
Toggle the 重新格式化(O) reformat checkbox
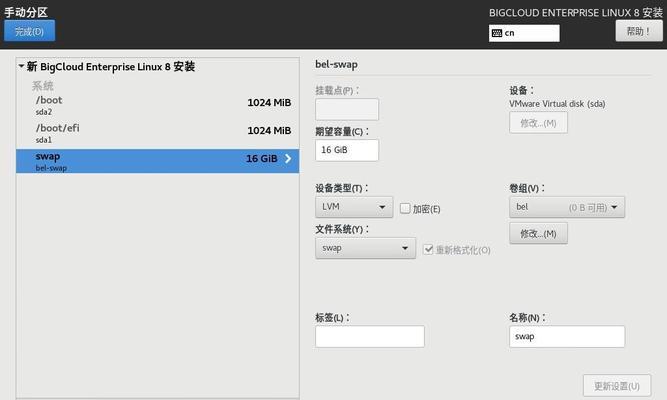click(x=428, y=249)
